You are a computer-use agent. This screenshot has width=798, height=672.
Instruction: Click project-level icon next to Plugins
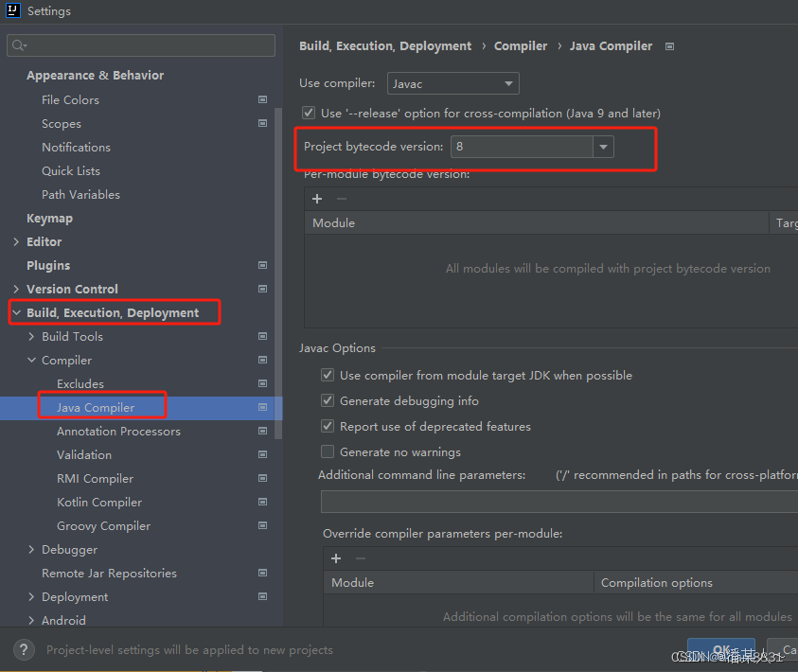pyautogui.click(x=262, y=265)
